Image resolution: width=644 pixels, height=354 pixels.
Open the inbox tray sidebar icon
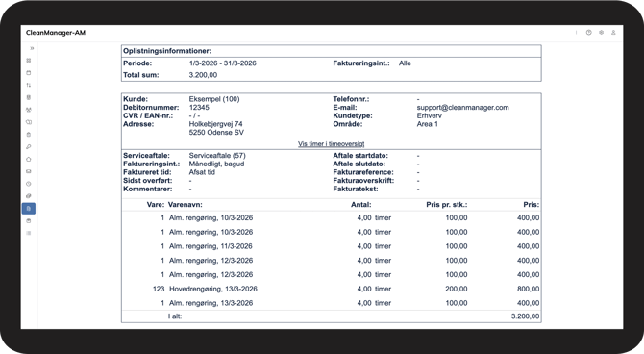click(x=29, y=171)
